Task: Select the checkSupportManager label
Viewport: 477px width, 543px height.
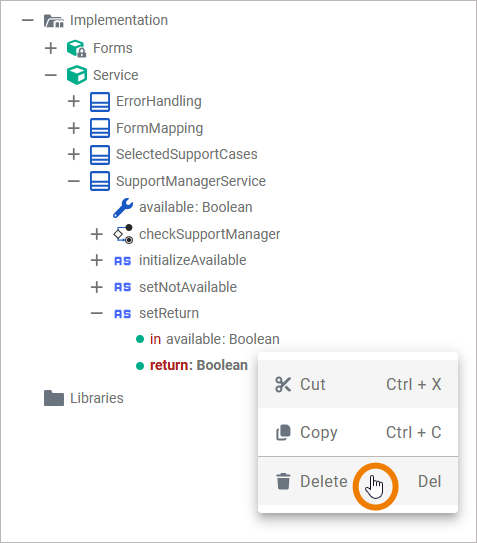Action: coord(210,234)
